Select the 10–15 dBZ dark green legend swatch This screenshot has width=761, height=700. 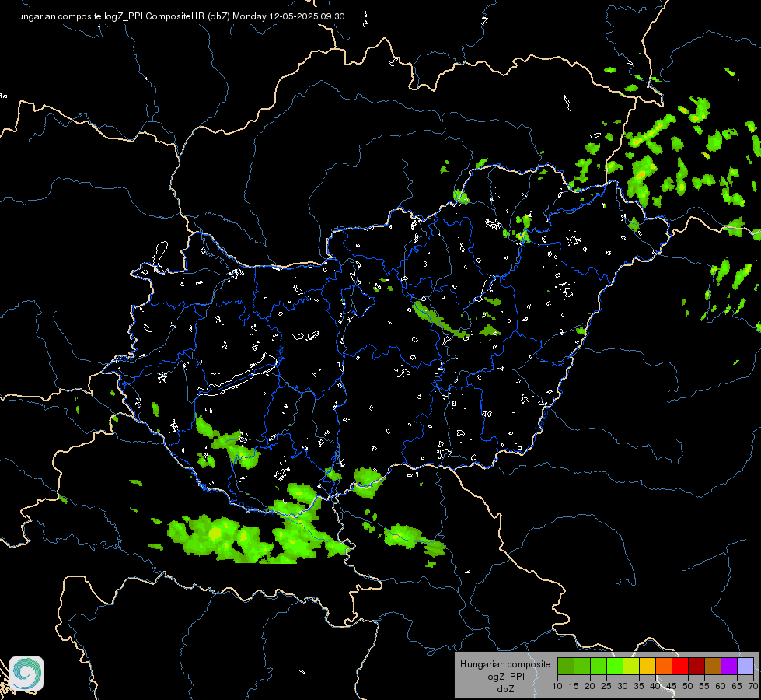pos(566,666)
